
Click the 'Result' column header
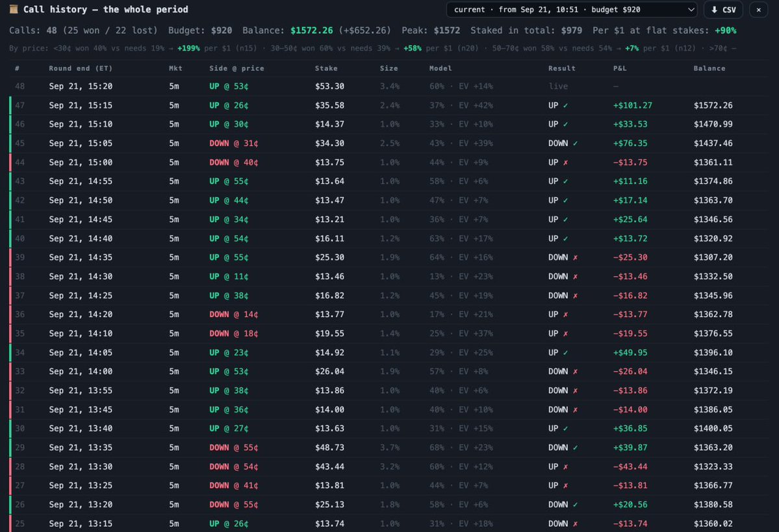(562, 69)
